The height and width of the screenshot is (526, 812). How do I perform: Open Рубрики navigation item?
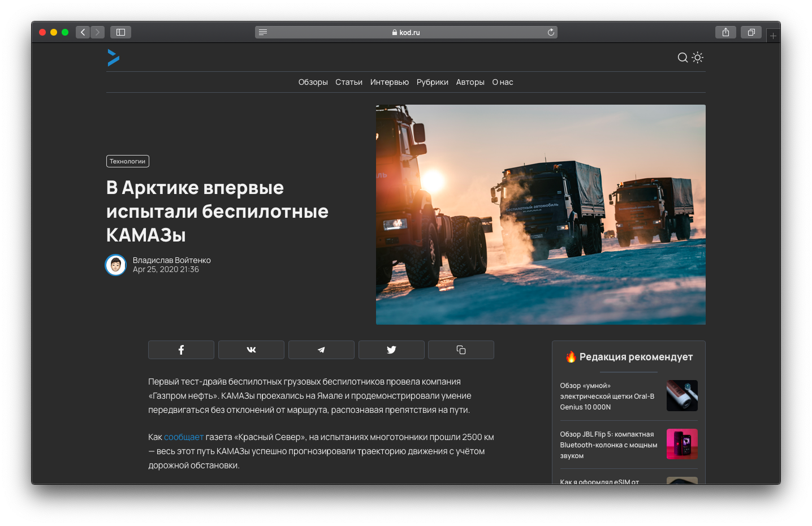click(433, 82)
